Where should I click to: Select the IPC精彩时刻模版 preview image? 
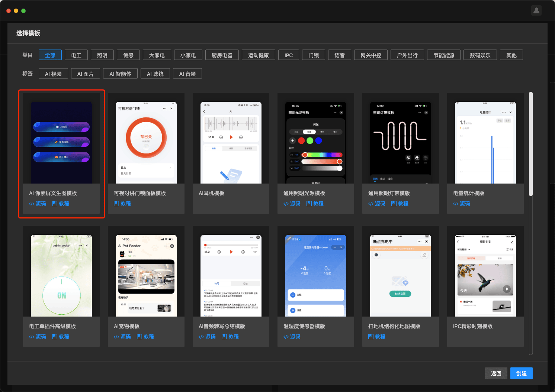(x=485, y=276)
